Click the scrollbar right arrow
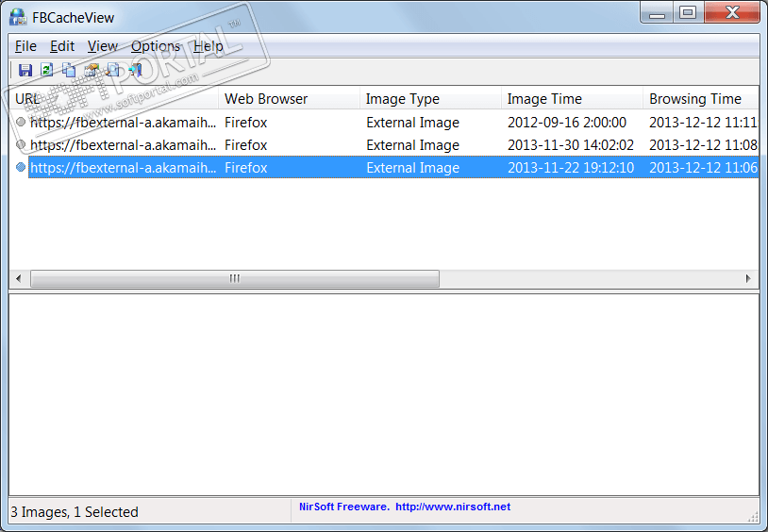 pos(748,278)
